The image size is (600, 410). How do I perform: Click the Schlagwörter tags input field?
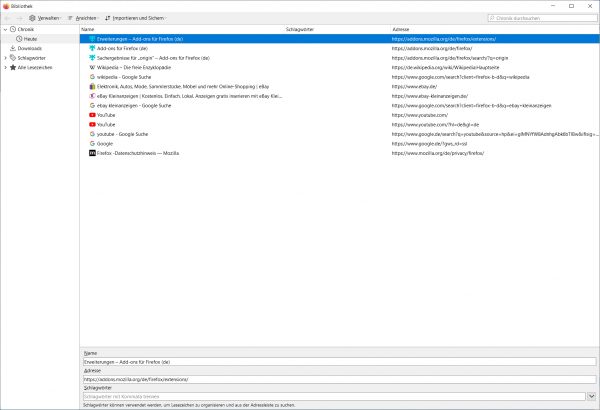(x=334, y=397)
